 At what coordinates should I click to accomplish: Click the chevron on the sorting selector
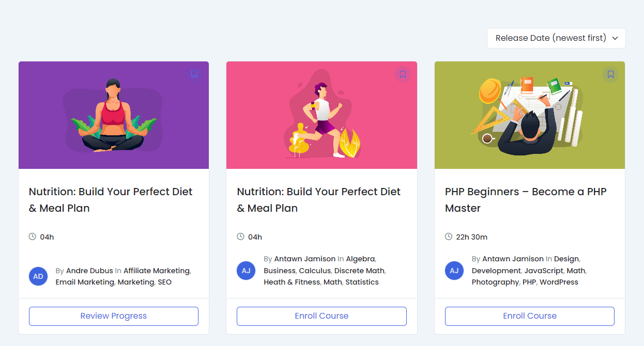click(615, 38)
